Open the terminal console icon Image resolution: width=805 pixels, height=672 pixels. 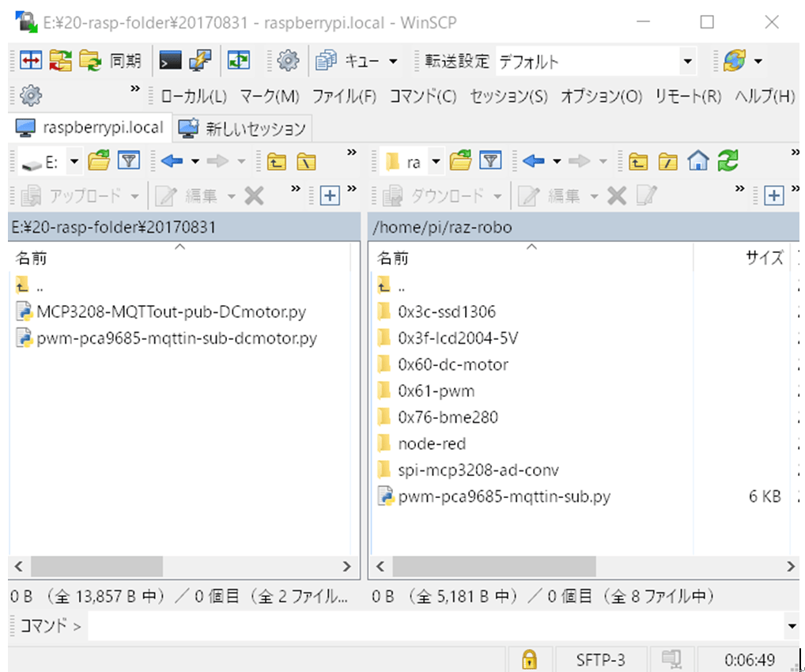pos(170,61)
